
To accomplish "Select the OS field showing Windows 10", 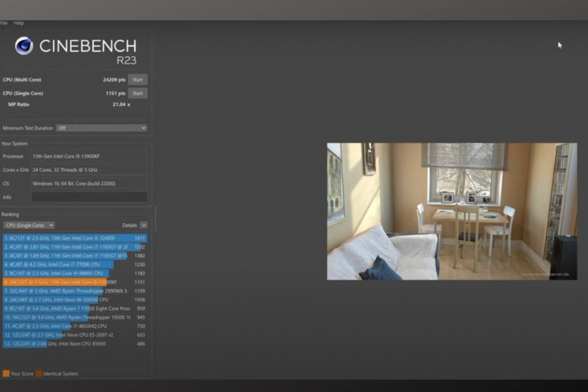I will click(90, 184).
